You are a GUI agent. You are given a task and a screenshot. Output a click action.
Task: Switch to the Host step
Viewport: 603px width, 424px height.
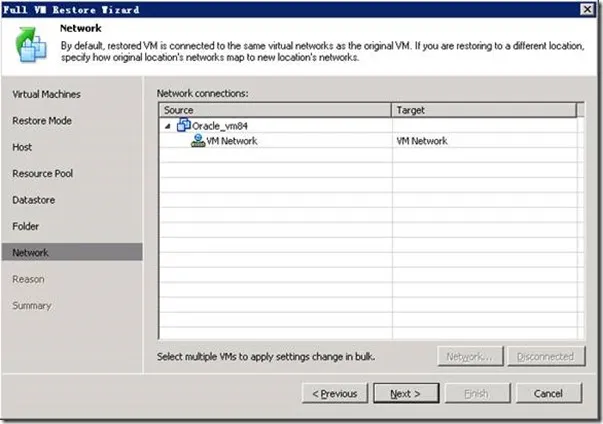[x=22, y=147]
